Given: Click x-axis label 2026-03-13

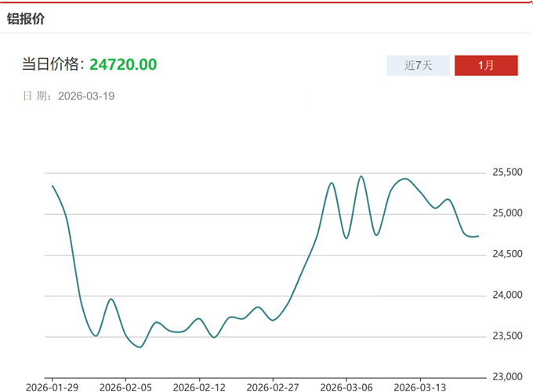Looking at the screenshot, I should click(x=419, y=387).
